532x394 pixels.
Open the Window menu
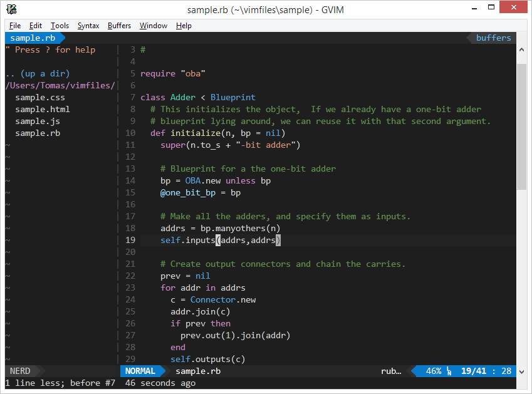(154, 26)
